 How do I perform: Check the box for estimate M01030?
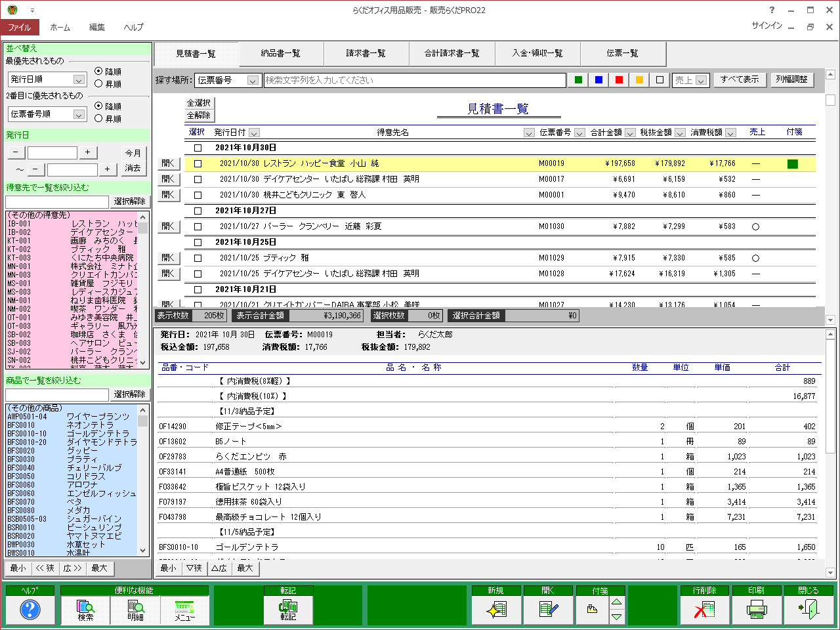[x=198, y=226]
